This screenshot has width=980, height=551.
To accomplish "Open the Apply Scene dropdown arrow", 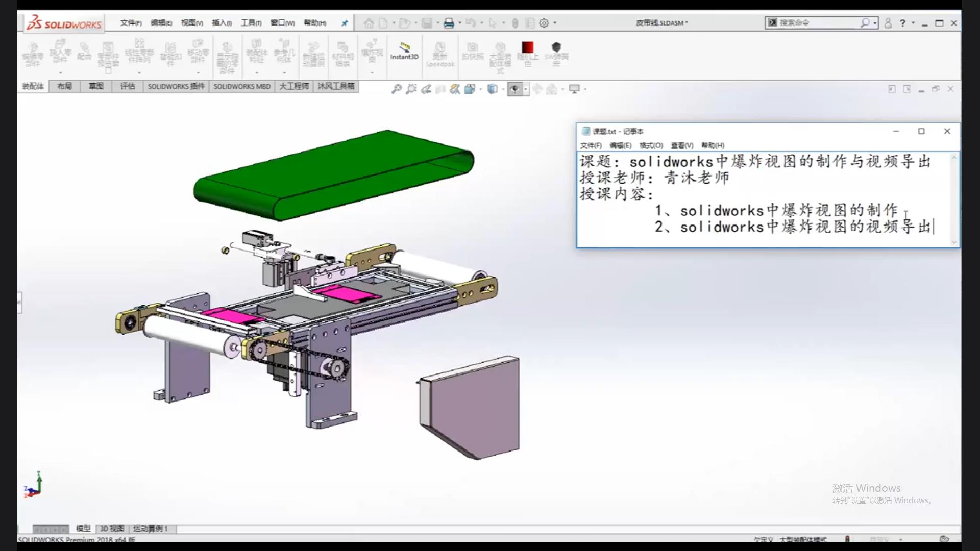I will point(562,89).
